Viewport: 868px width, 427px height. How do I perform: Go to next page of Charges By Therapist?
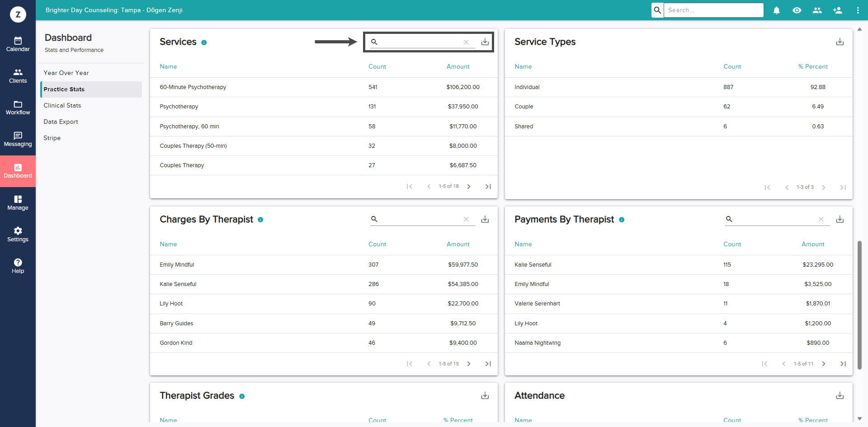pos(468,364)
